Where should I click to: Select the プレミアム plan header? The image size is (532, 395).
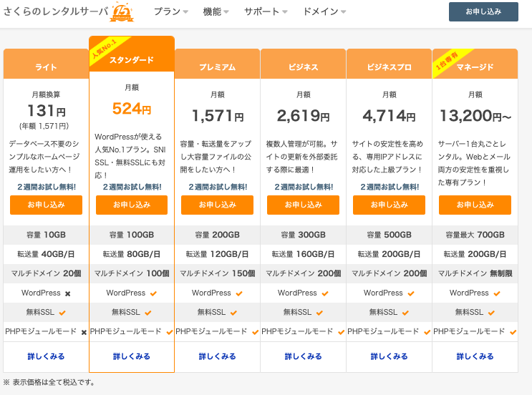pyautogui.click(x=218, y=64)
